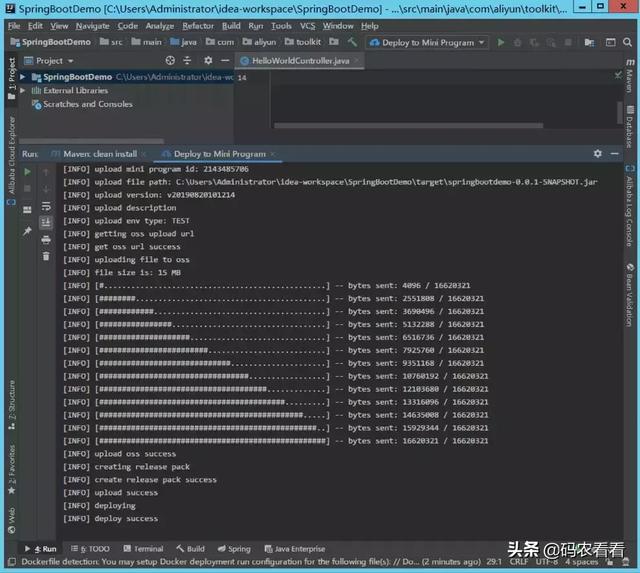Click the Stop square in Run panel
Image resolution: width=640 pixels, height=573 pixels.
point(27,189)
